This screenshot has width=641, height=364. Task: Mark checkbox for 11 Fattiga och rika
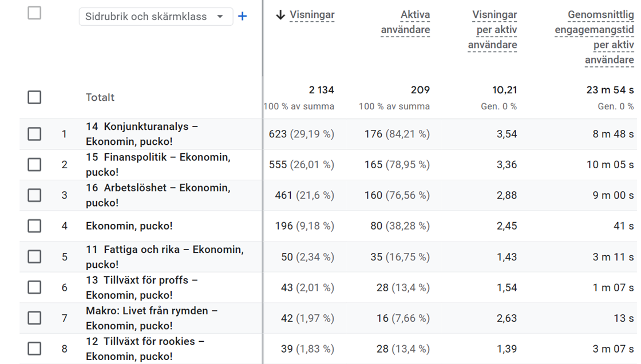tap(34, 257)
